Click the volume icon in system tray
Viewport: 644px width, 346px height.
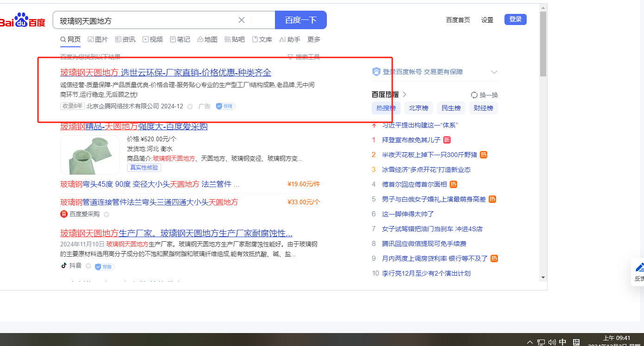click(x=552, y=342)
